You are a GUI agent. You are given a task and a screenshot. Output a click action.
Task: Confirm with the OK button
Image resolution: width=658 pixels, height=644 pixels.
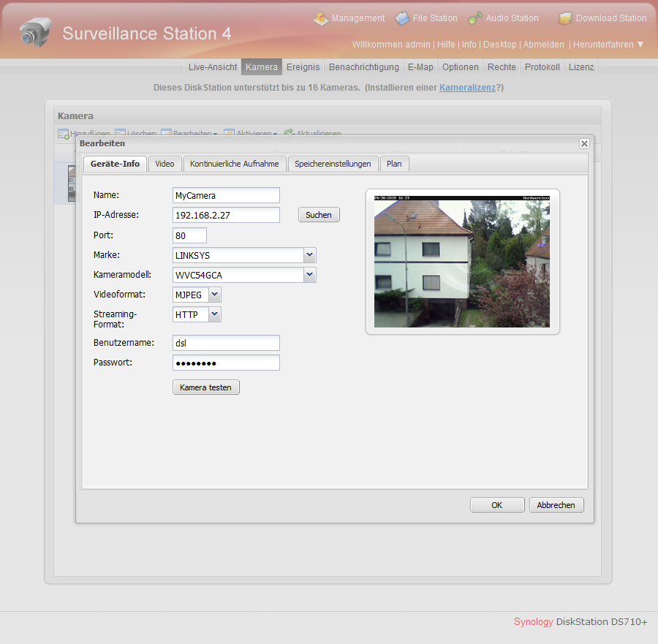(x=497, y=505)
